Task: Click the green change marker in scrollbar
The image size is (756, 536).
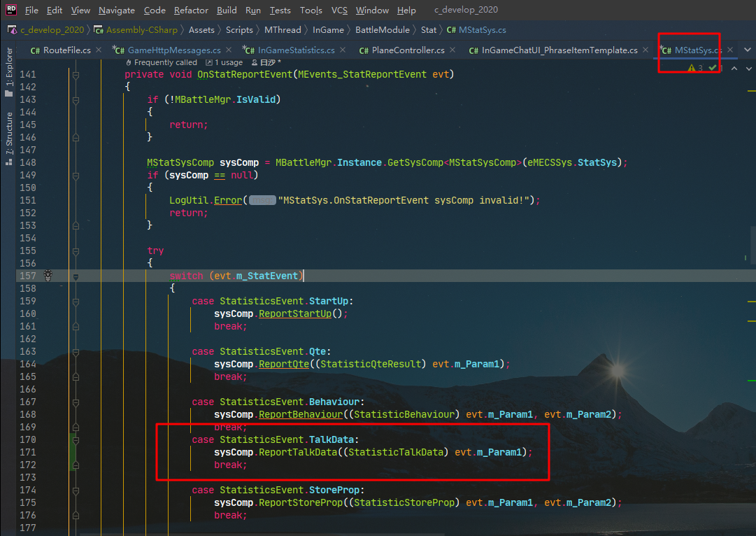Action: (x=751, y=380)
